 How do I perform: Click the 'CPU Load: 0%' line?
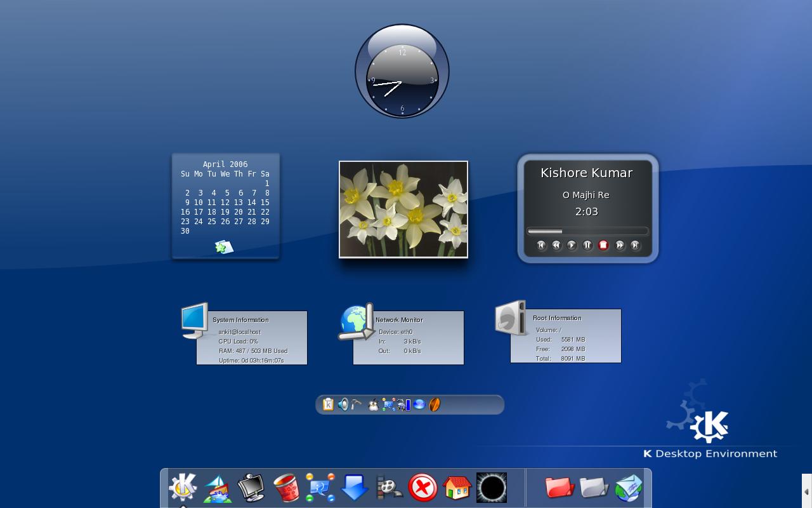point(239,342)
